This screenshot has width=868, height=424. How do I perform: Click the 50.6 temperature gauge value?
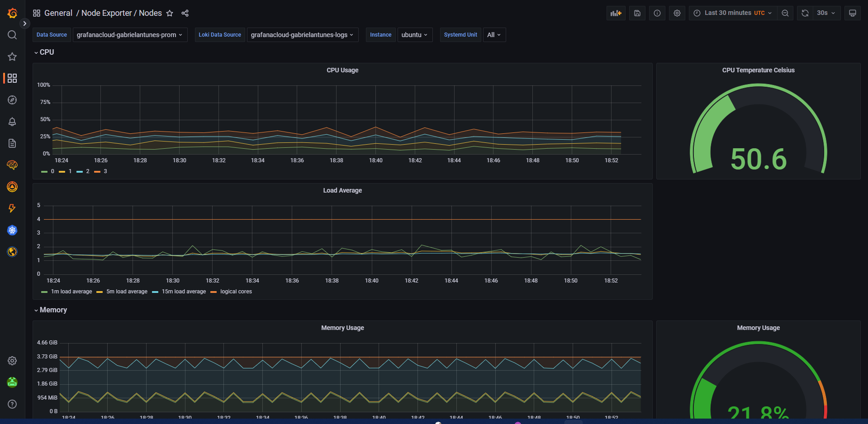point(759,159)
